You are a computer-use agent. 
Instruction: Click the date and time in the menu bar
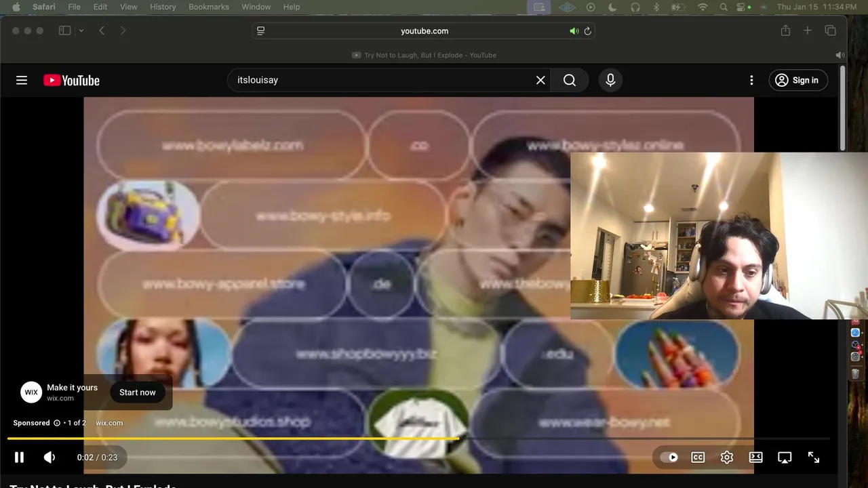point(816,7)
